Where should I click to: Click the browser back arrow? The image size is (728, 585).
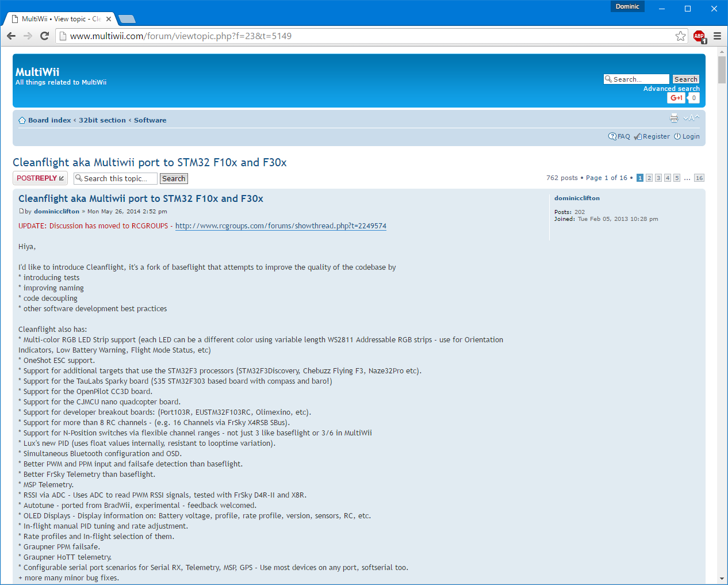[x=11, y=36]
